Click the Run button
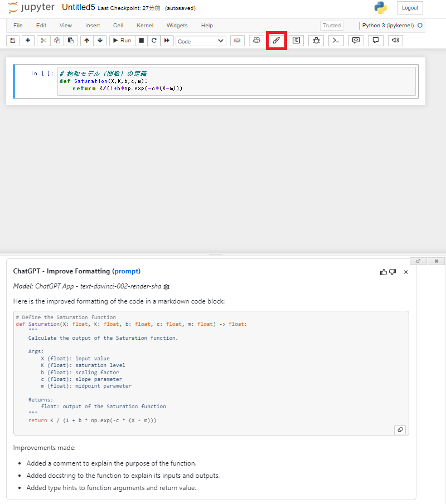This screenshot has width=446, height=504. [122, 41]
